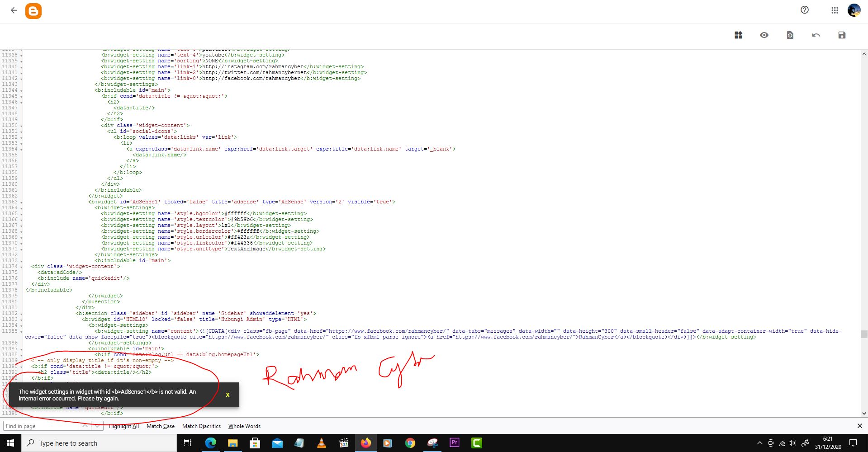868x452 pixels.
Task: Click the AdSense1 widget tag on line 11363
Action: pos(242,202)
